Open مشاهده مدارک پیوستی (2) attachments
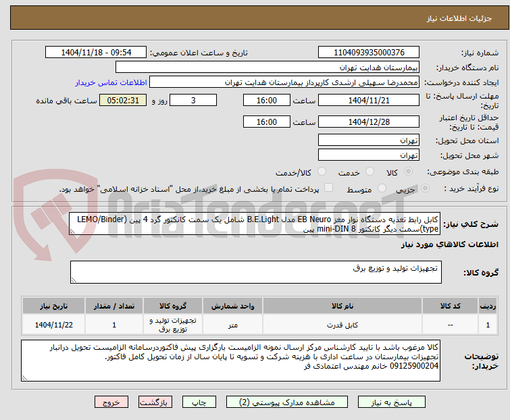 (x=287, y=402)
